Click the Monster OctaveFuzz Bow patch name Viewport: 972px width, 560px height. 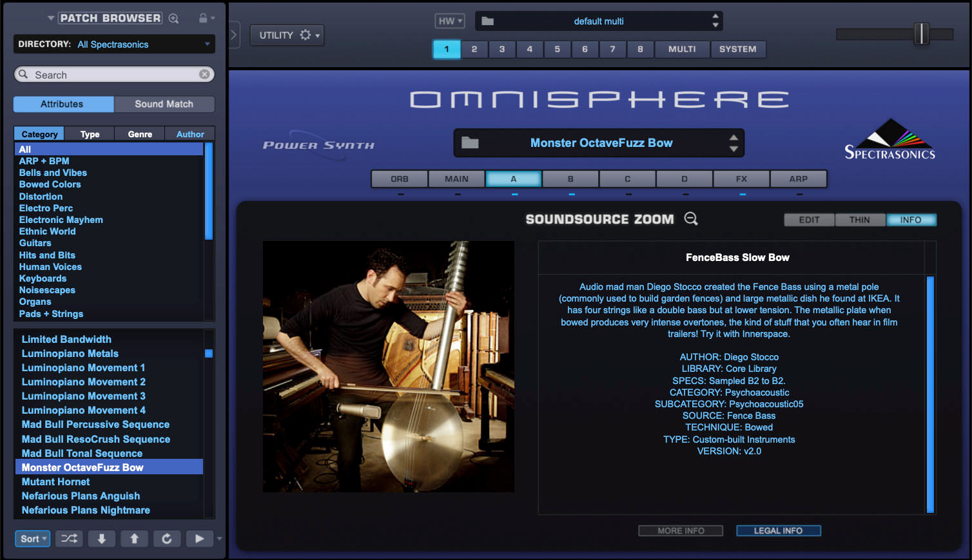click(x=601, y=142)
